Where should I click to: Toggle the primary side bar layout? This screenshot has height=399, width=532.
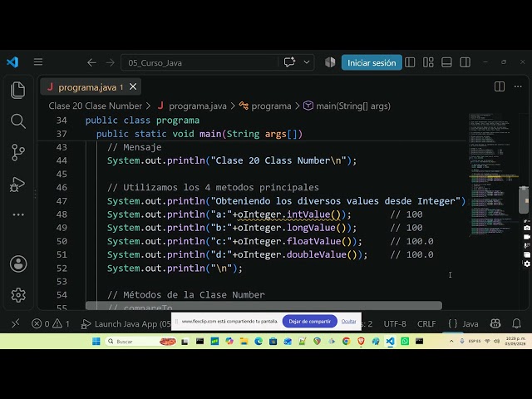click(410, 62)
